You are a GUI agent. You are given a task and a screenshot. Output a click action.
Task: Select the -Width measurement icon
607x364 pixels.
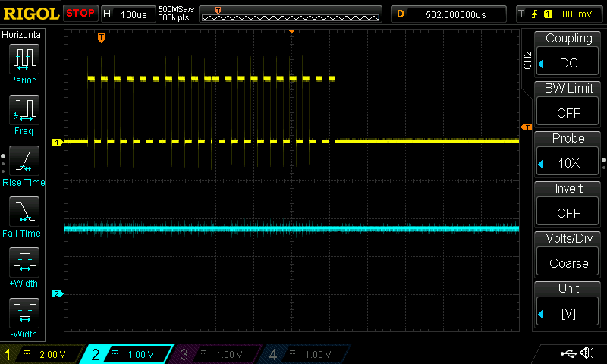[x=24, y=313]
